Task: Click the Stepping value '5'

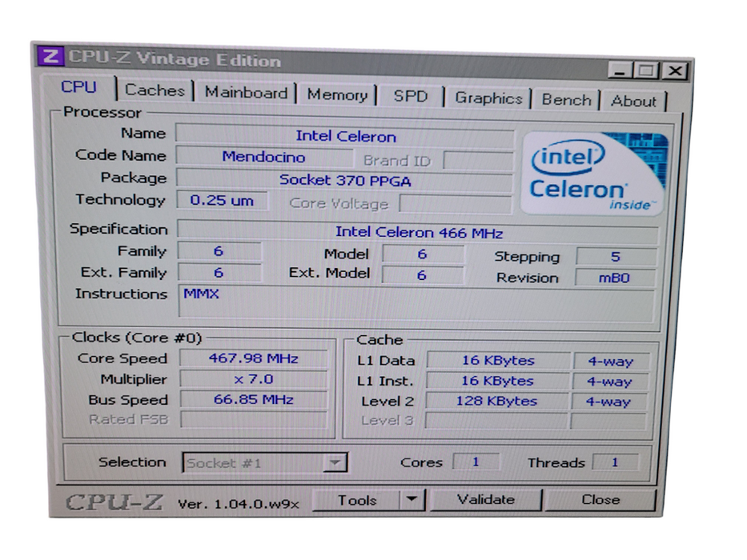Action: point(616,257)
